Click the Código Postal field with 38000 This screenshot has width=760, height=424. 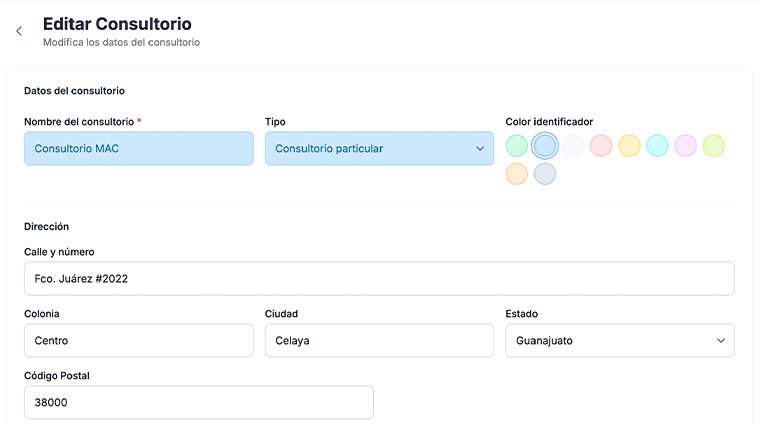tap(198, 402)
